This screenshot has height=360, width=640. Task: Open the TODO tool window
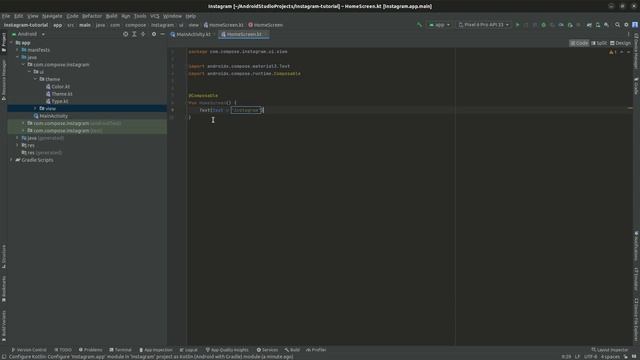click(x=63, y=350)
